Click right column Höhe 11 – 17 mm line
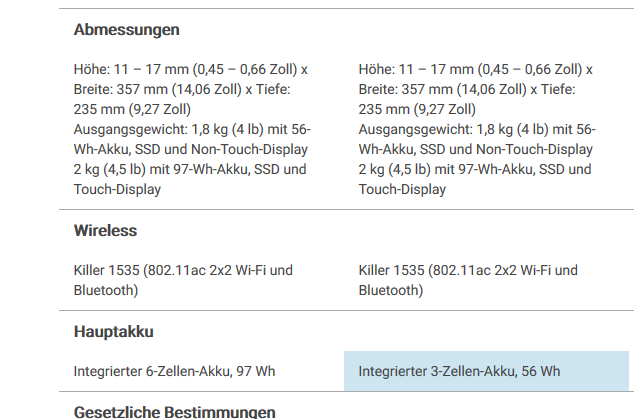The image size is (634, 419). [476, 70]
